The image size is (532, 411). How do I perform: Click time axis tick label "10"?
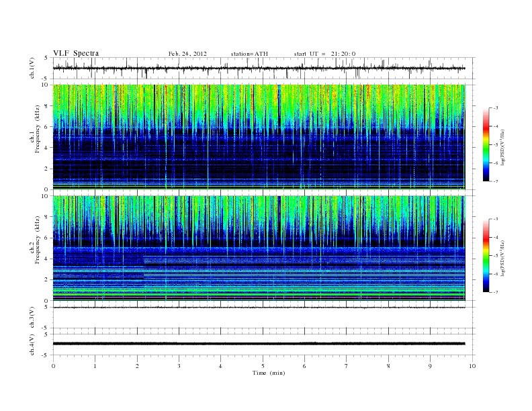(472, 366)
